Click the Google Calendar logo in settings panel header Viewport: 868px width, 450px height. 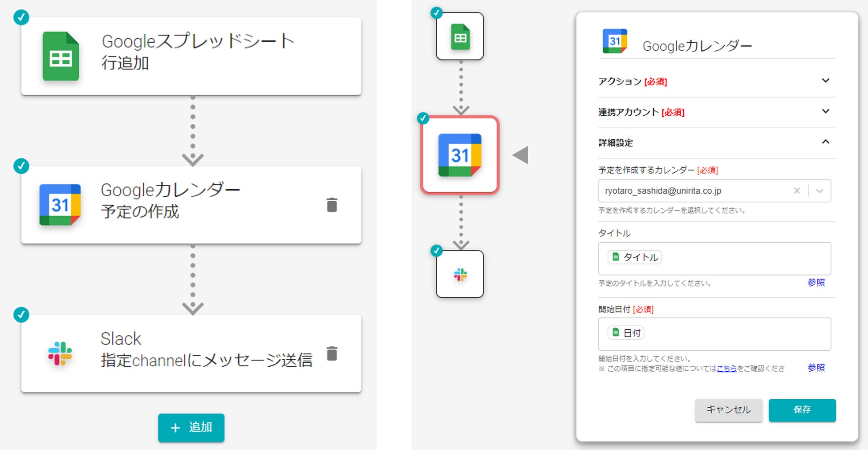[x=615, y=41]
